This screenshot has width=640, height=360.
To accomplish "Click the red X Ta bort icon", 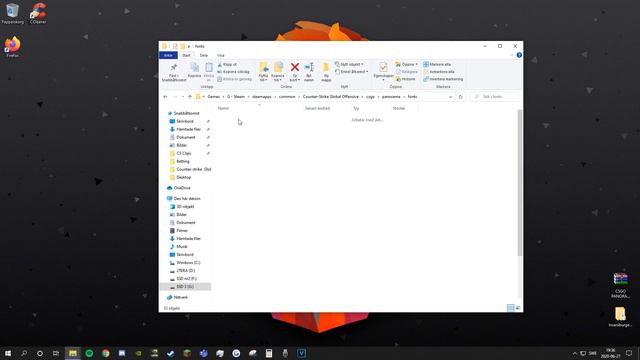I will click(295, 67).
